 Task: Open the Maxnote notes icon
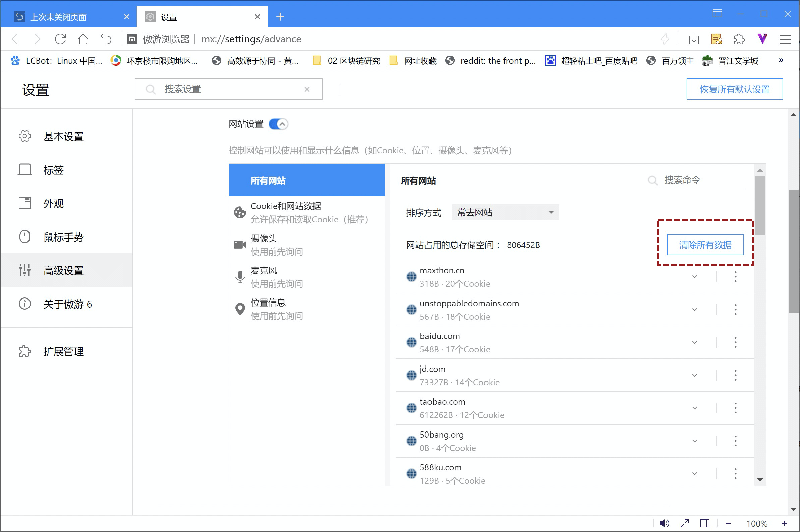click(x=717, y=39)
